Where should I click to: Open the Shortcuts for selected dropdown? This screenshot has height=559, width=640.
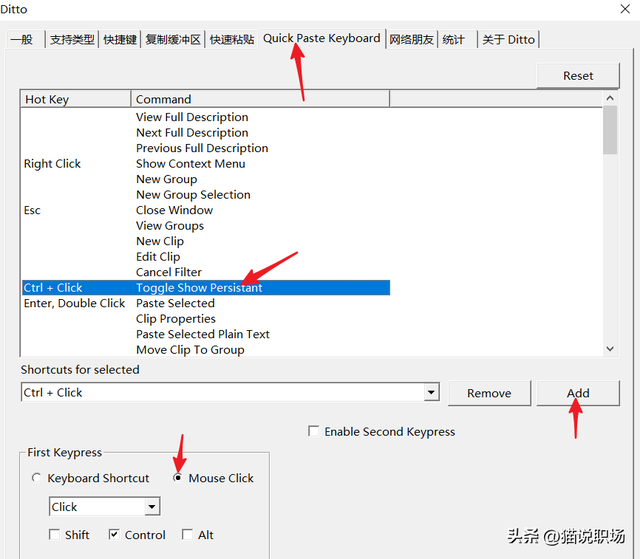(431, 393)
